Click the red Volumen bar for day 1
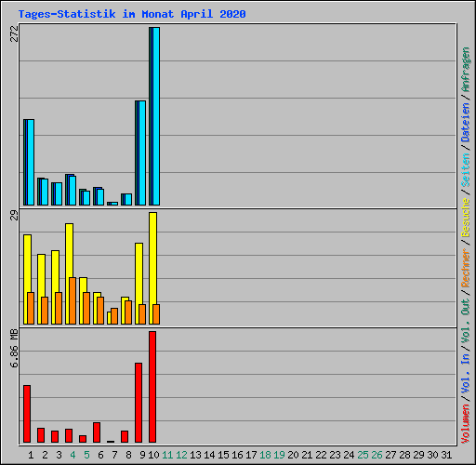The width and height of the screenshot is (476, 465). click(27, 414)
